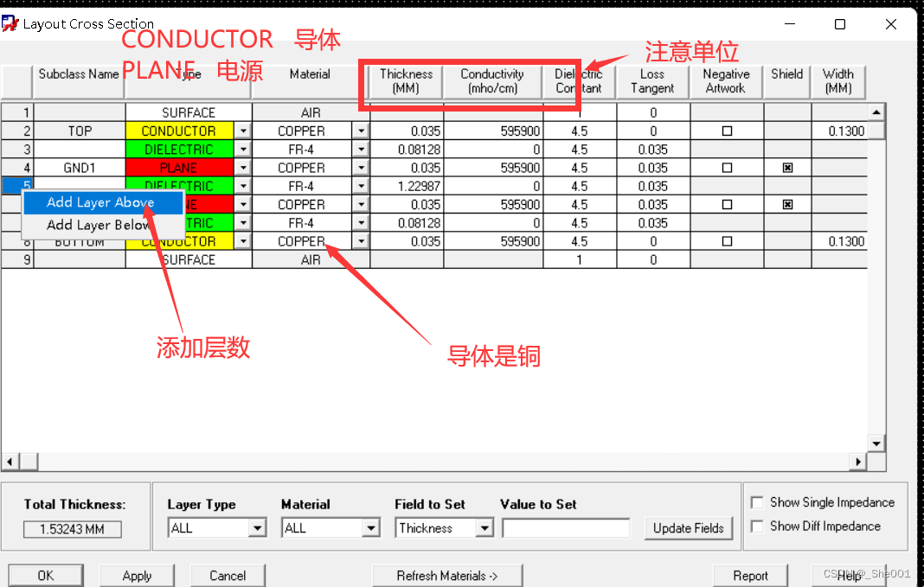Enable Show Single Impedance checkbox

[758, 502]
